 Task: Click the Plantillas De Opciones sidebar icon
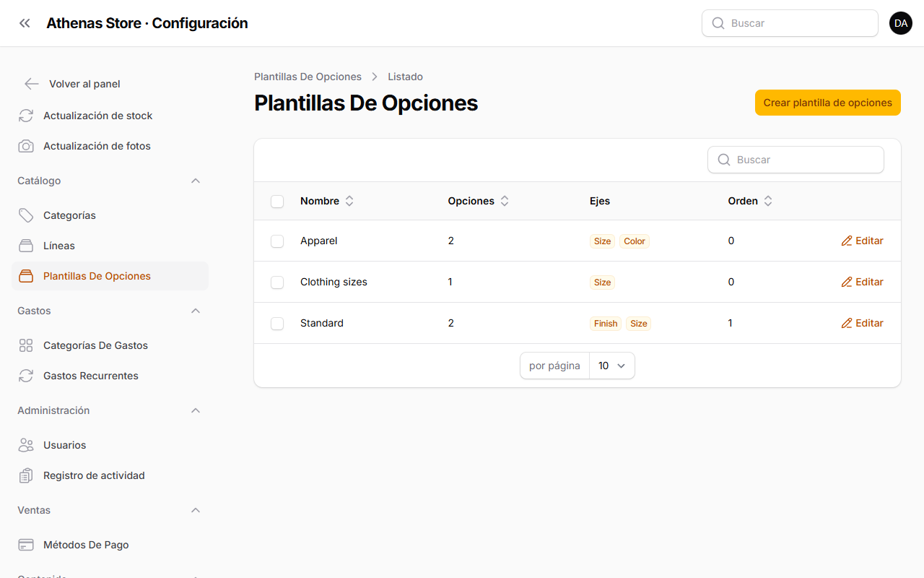click(26, 276)
